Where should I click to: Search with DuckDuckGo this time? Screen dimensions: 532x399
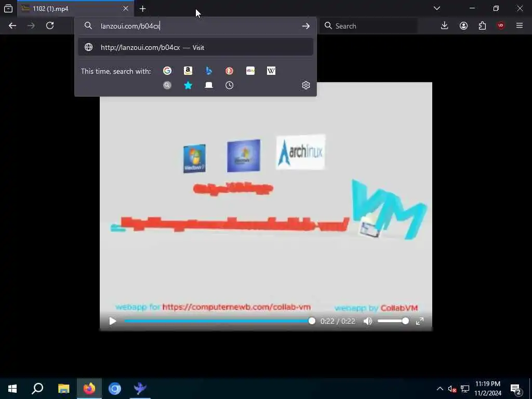coord(229,71)
